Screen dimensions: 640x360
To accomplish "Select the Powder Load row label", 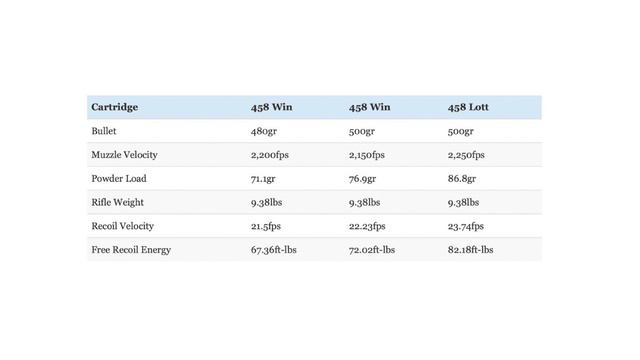I will 119,178.
